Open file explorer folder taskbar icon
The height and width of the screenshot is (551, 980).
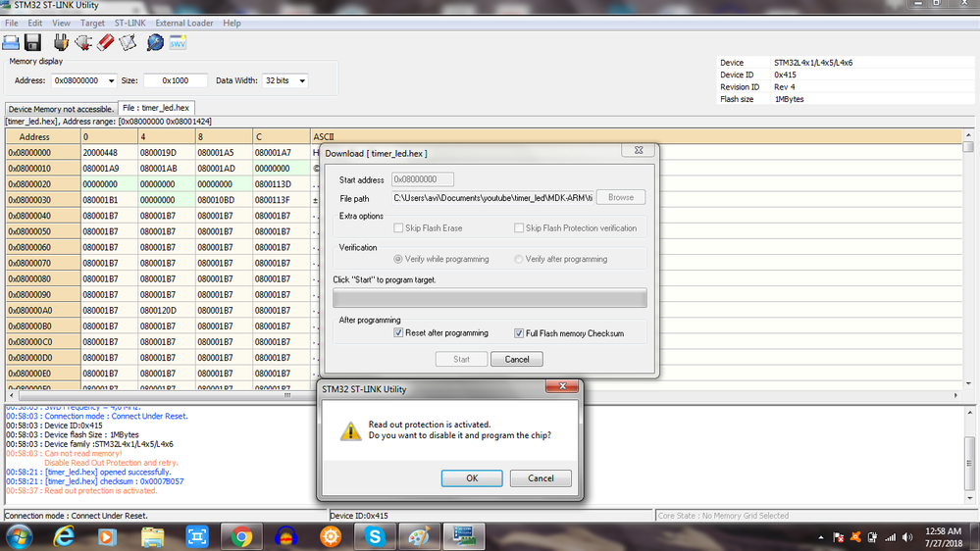[152, 536]
